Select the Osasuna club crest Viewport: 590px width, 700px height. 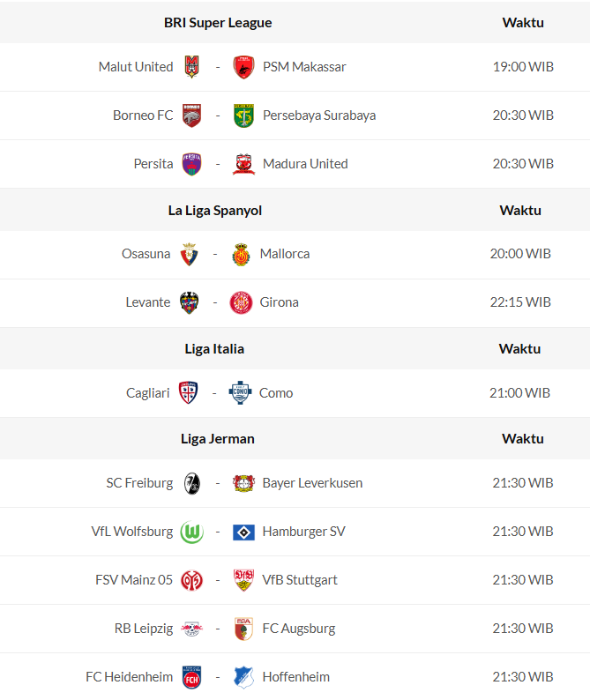190,254
